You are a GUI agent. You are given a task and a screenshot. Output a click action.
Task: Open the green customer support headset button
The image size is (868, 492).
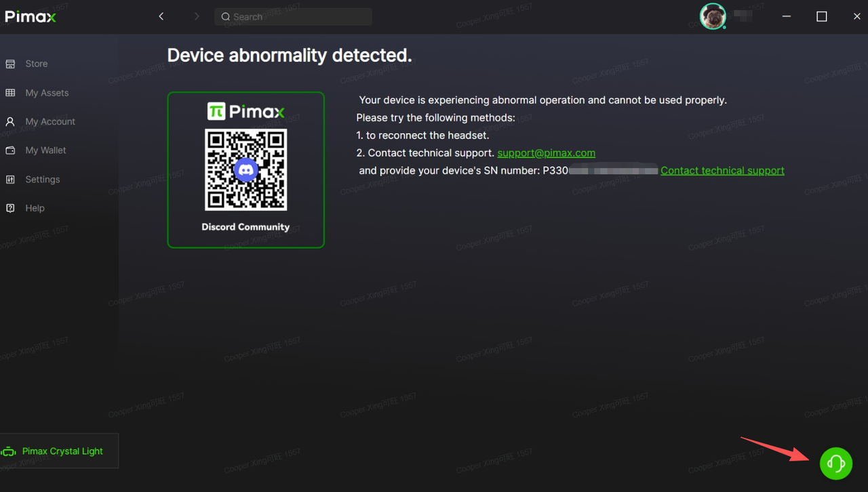tap(836, 463)
